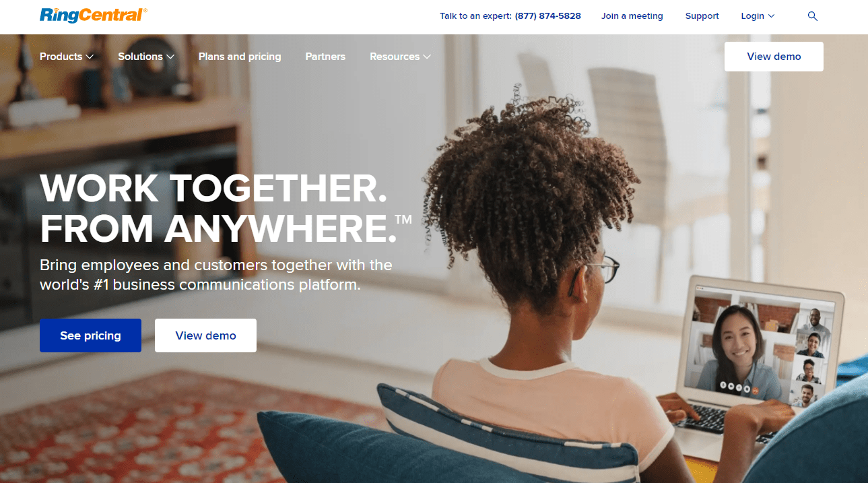Select the Solutions menu label
Screen dimensions: 868x483
click(x=140, y=57)
